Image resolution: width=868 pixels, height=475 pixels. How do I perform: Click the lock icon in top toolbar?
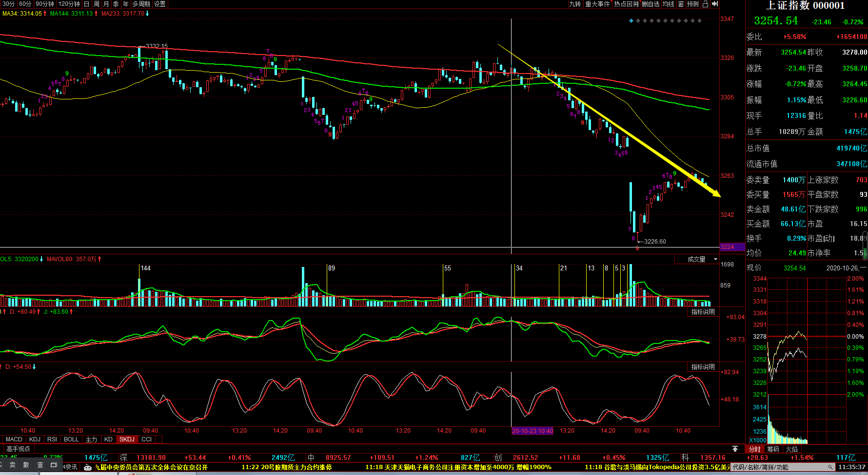[705, 4]
